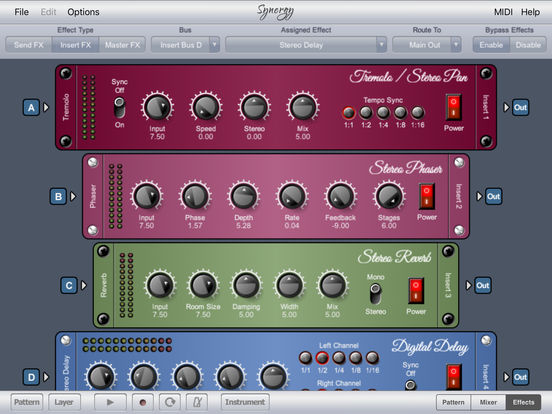Viewport: 552px width, 414px height.
Task: Toggle the Stereo Reverb Power switch
Action: click(x=416, y=290)
